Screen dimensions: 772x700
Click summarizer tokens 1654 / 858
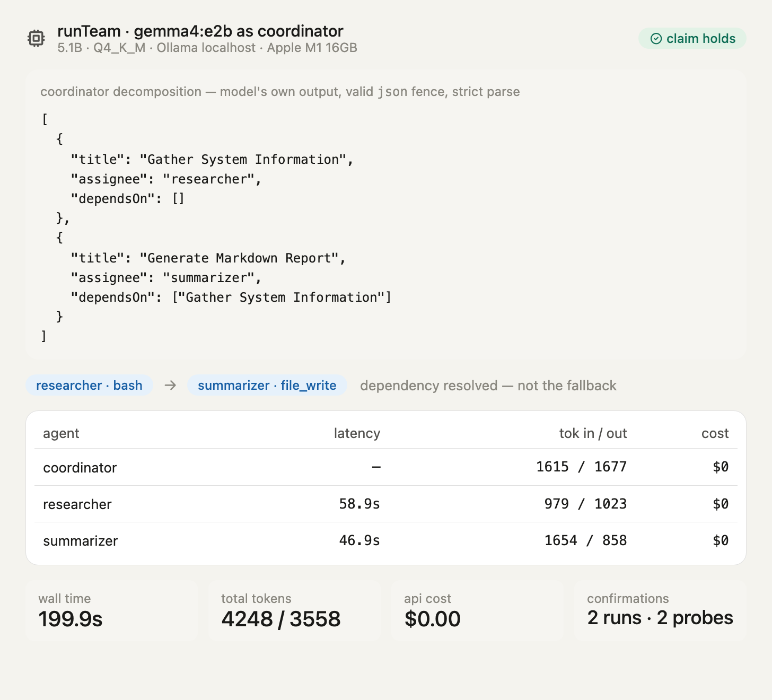point(586,540)
